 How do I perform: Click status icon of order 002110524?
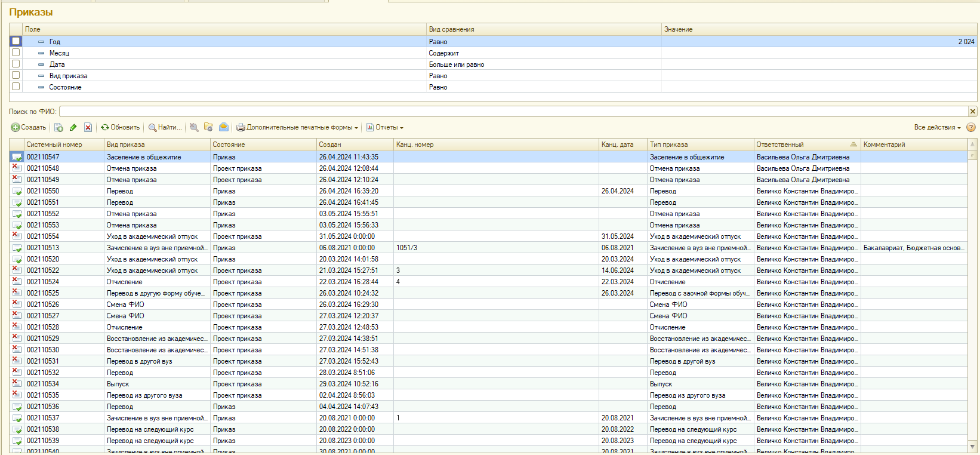(x=17, y=282)
